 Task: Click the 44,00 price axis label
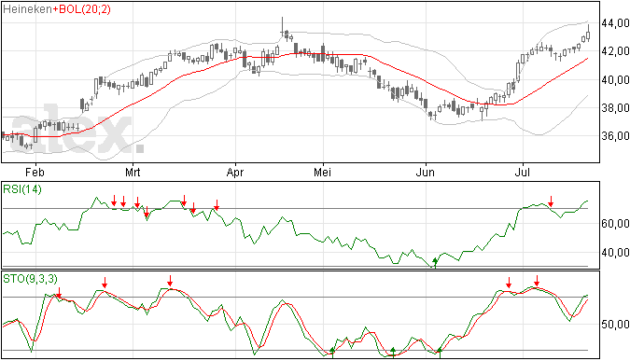coord(615,23)
